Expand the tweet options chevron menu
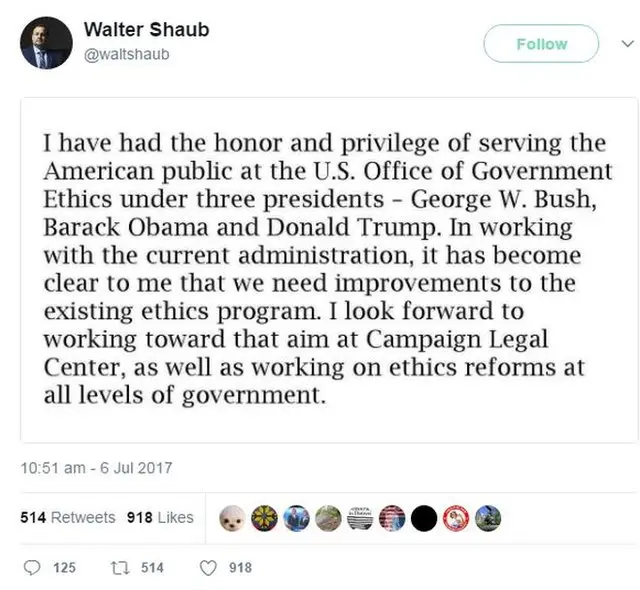This screenshot has height=590, width=640. [x=627, y=44]
